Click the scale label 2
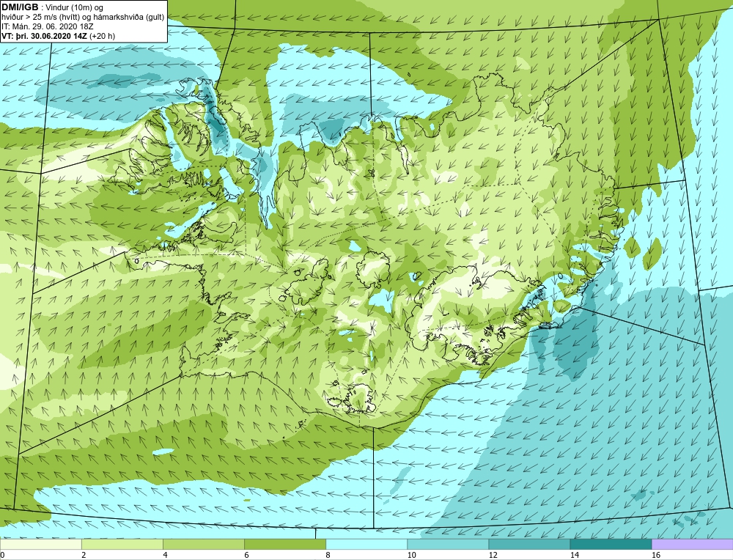The height and width of the screenshot is (560, 733). pyautogui.click(x=84, y=555)
